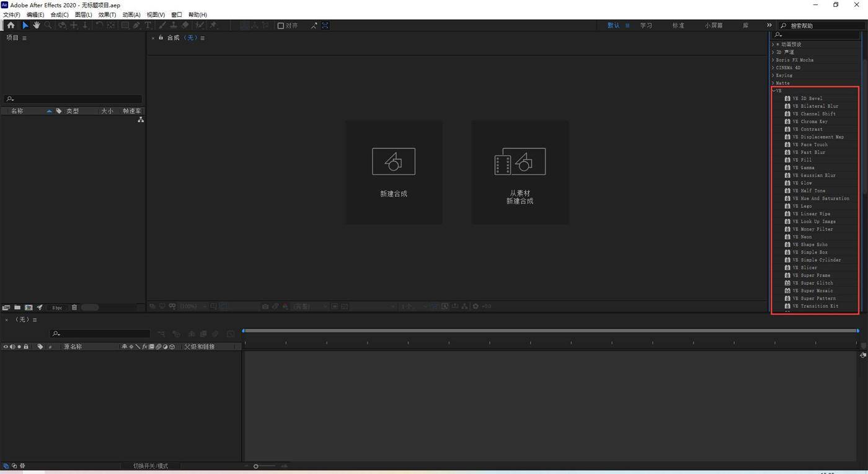Click the interpret footage icon at Project panel bottom
The height and width of the screenshot is (474, 868).
coord(6,307)
